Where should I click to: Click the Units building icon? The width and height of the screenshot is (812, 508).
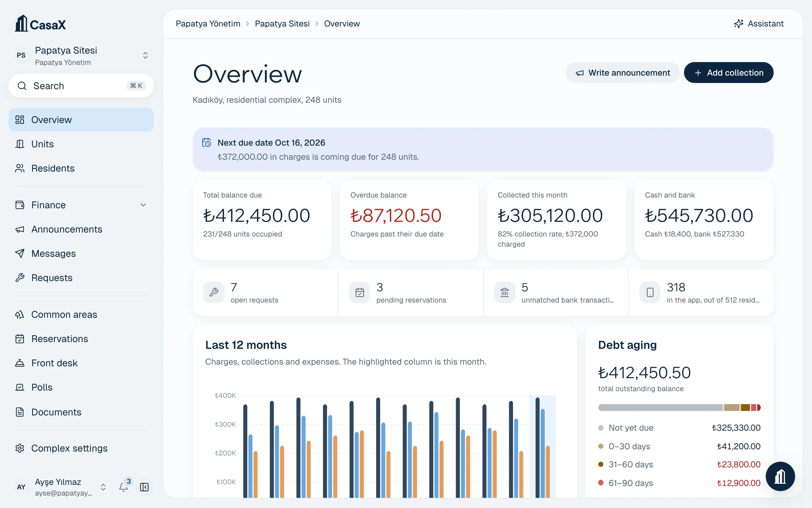point(20,144)
